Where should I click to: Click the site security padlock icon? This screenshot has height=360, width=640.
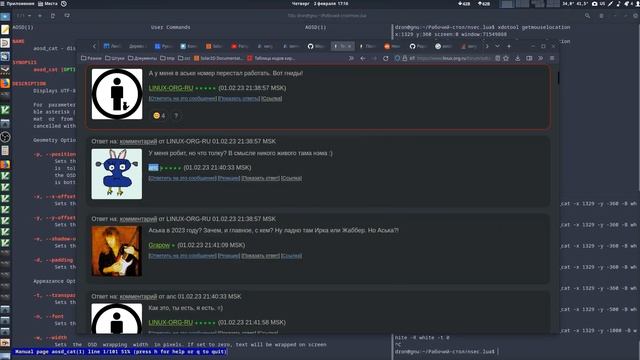tap(404, 58)
